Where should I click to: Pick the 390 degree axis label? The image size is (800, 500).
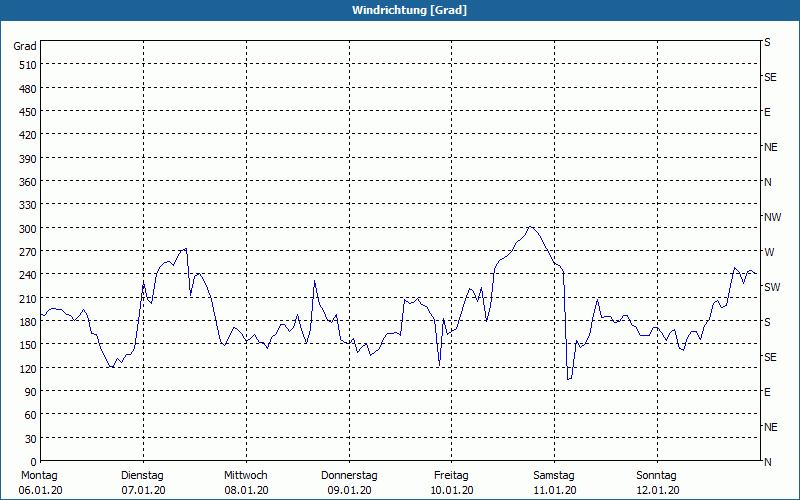[x=28, y=159]
